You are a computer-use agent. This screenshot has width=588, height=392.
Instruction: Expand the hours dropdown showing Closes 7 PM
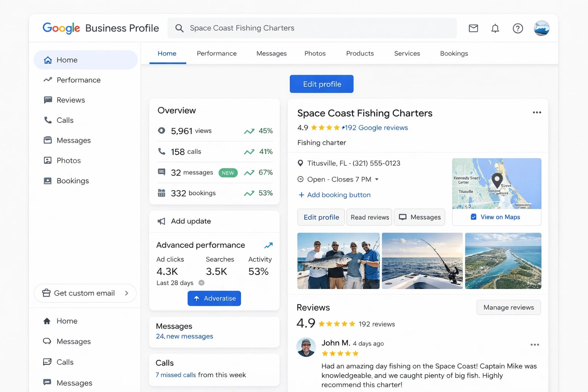pos(377,179)
